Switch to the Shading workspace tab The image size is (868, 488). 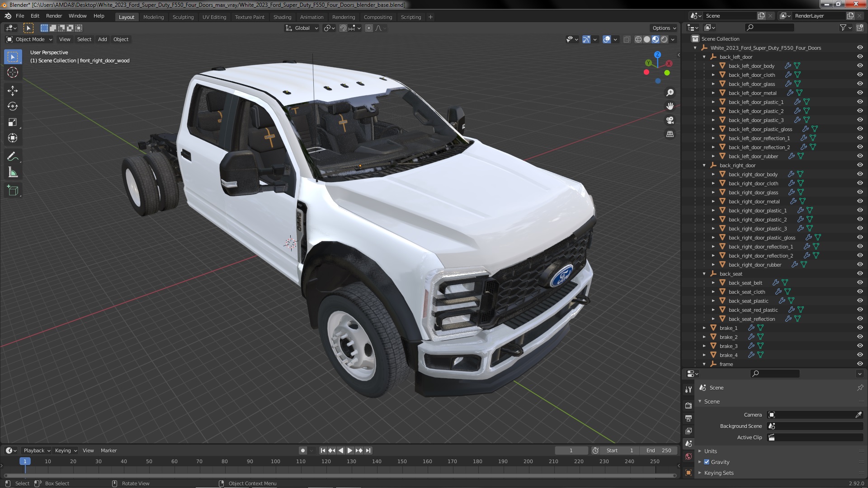(x=282, y=17)
